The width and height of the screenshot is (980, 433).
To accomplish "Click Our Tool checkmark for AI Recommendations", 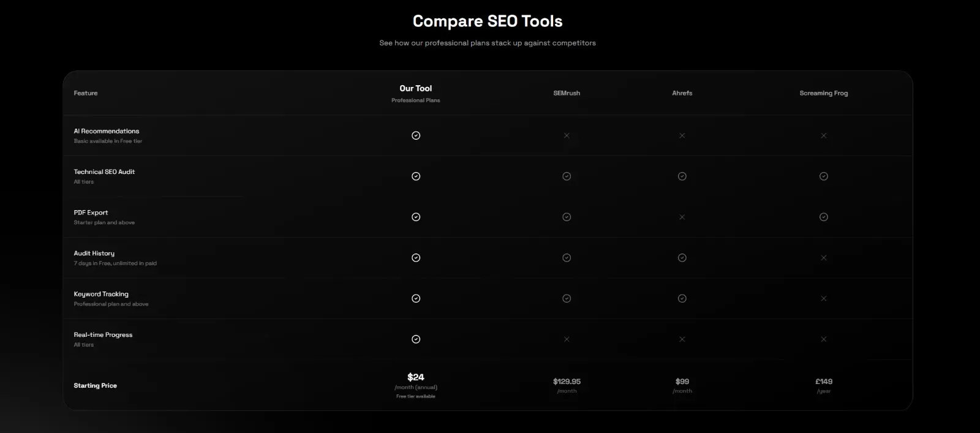I will pos(416,135).
